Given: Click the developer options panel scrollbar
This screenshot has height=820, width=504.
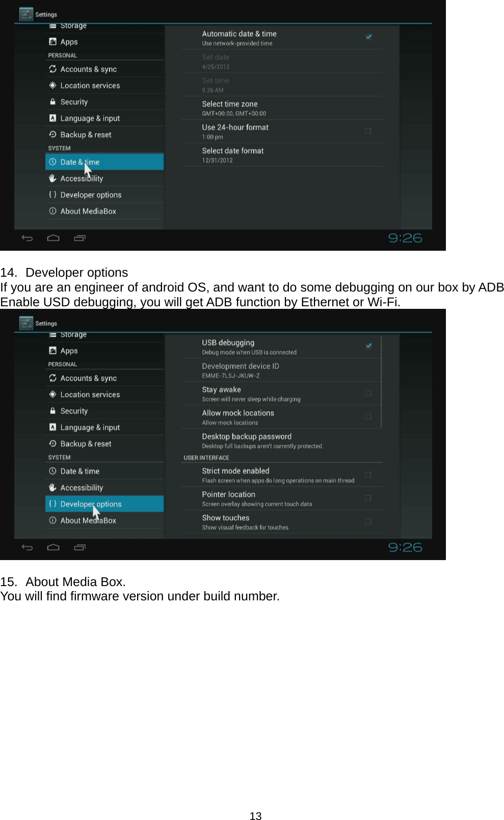Looking at the screenshot, I should (381, 381).
